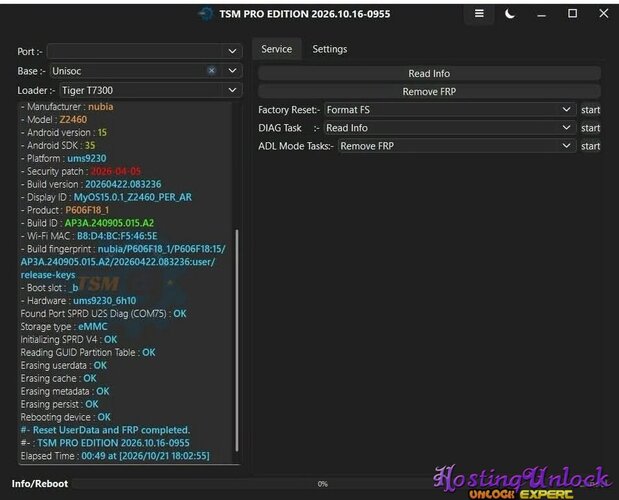Click the Info/Reboot label

tap(39, 483)
